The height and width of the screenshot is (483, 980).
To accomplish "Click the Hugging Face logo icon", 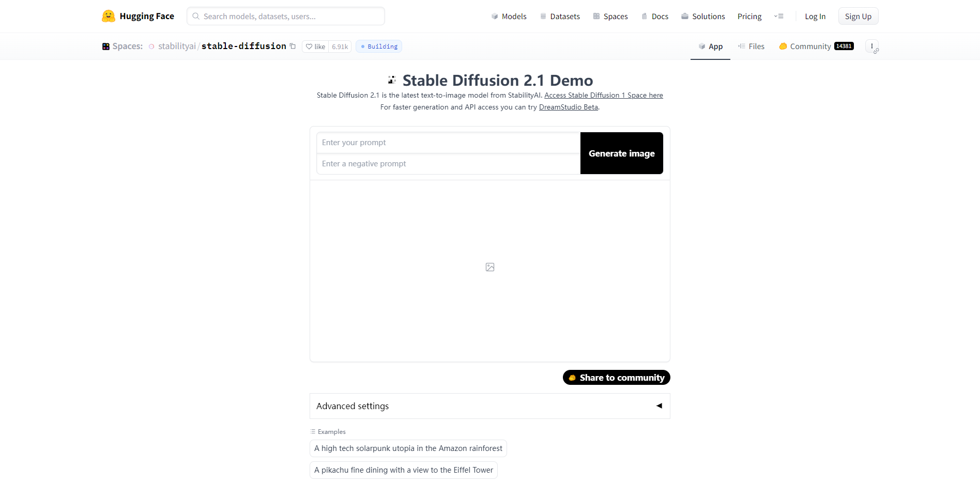I will (109, 16).
